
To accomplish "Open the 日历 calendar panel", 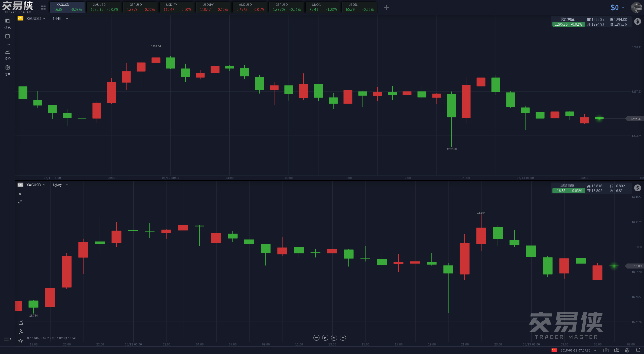I will [8, 39].
